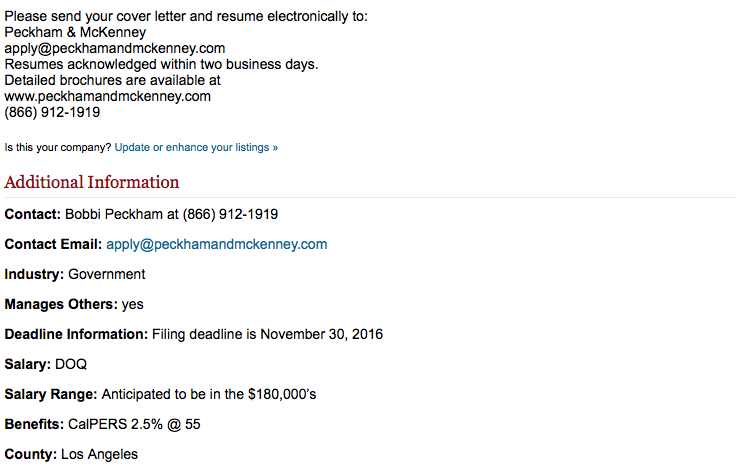Click "Resumes acknowledged within two business days" line
Screen dimensions: 749x469
[161, 64]
